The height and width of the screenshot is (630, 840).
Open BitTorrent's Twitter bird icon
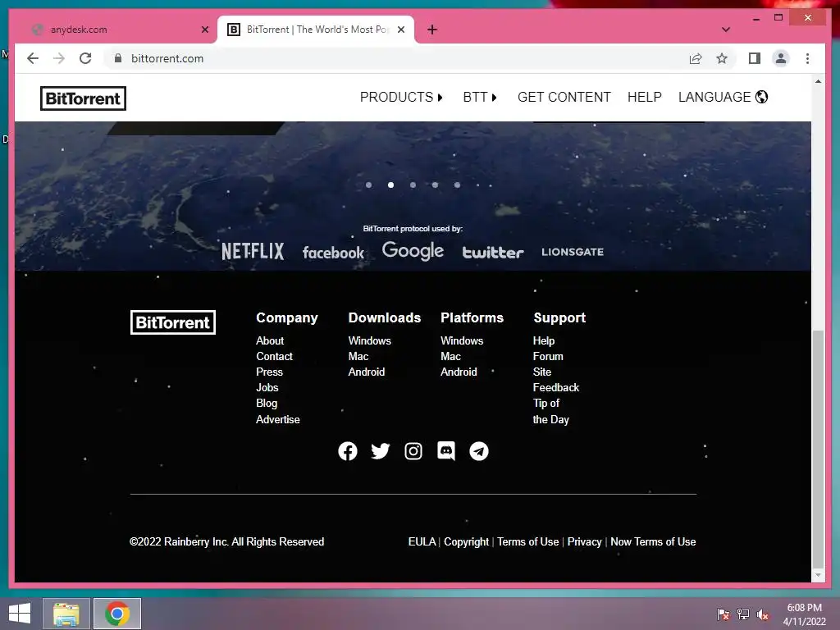[x=381, y=451]
